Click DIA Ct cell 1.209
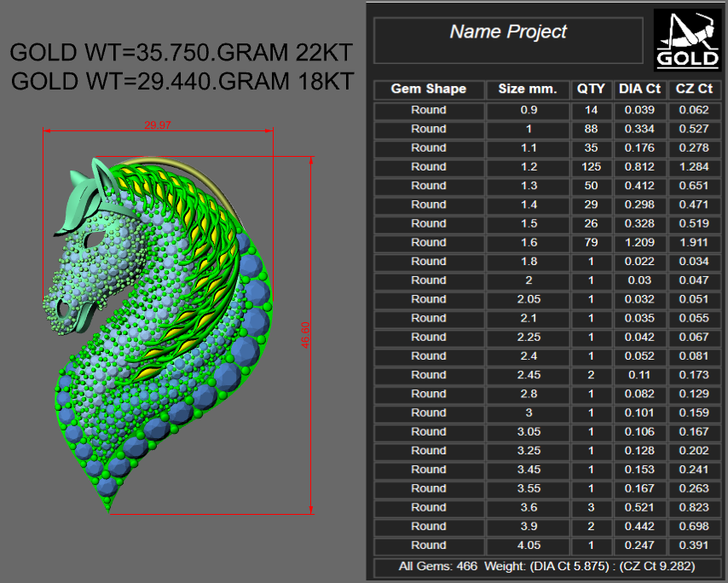This screenshot has width=728, height=583. (x=640, y=243)
